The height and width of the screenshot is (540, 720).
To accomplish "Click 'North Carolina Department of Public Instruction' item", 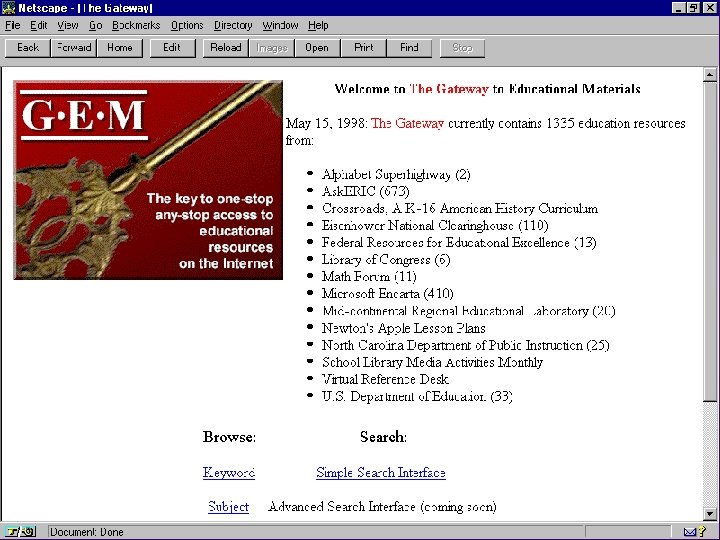I will click(x=466, y=345).
